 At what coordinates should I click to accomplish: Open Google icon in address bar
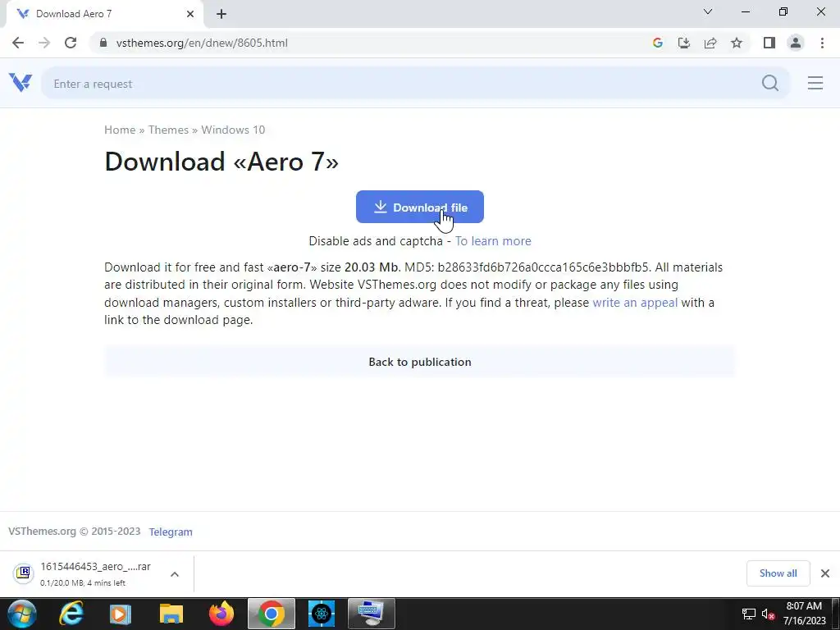pyautogui.click(x=657, y=43)
